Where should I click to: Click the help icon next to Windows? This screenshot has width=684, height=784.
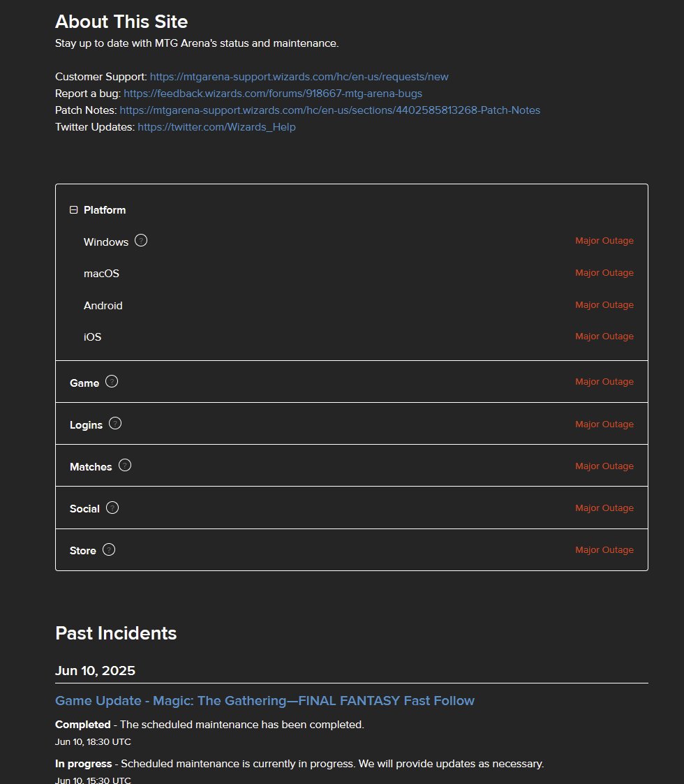[141, 240]
